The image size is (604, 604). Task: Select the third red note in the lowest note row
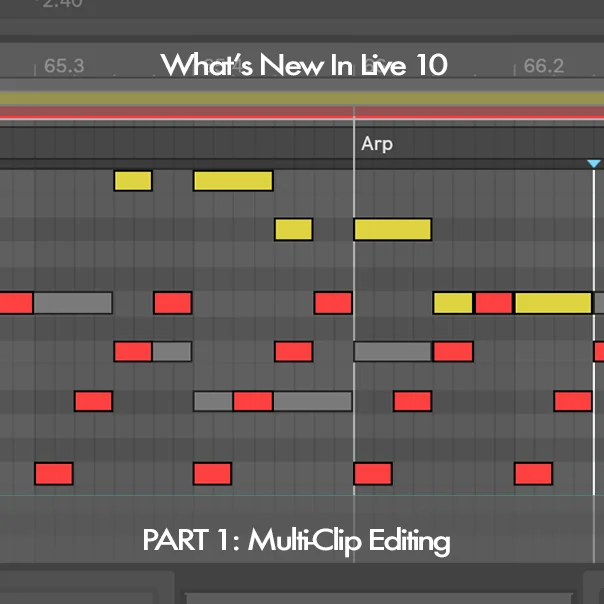click(x=373, y=474)
